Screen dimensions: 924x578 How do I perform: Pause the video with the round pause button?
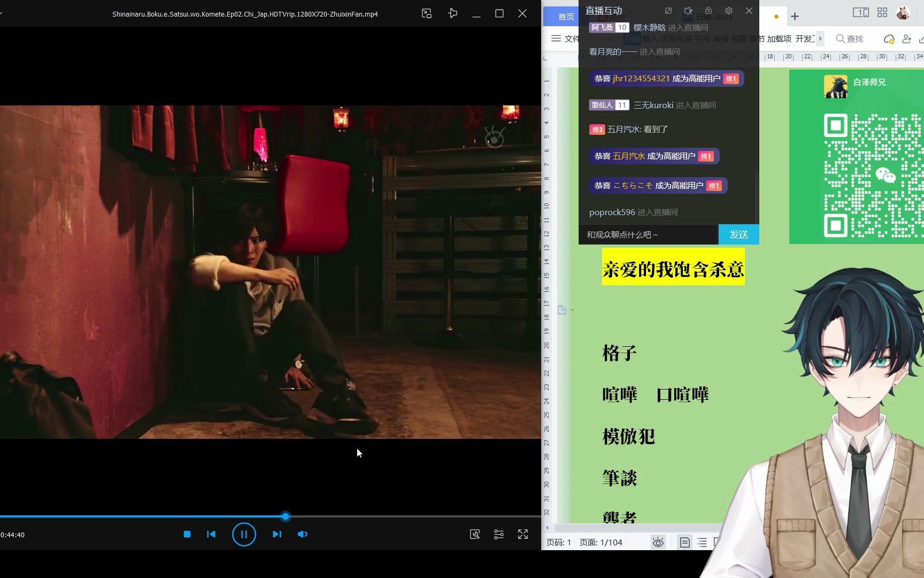coord(244,534)
